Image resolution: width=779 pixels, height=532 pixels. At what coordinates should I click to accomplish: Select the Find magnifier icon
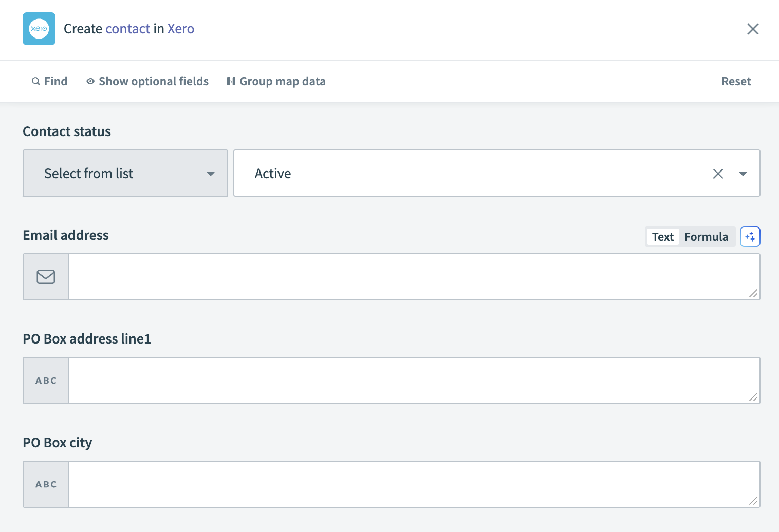click(36, 81)
